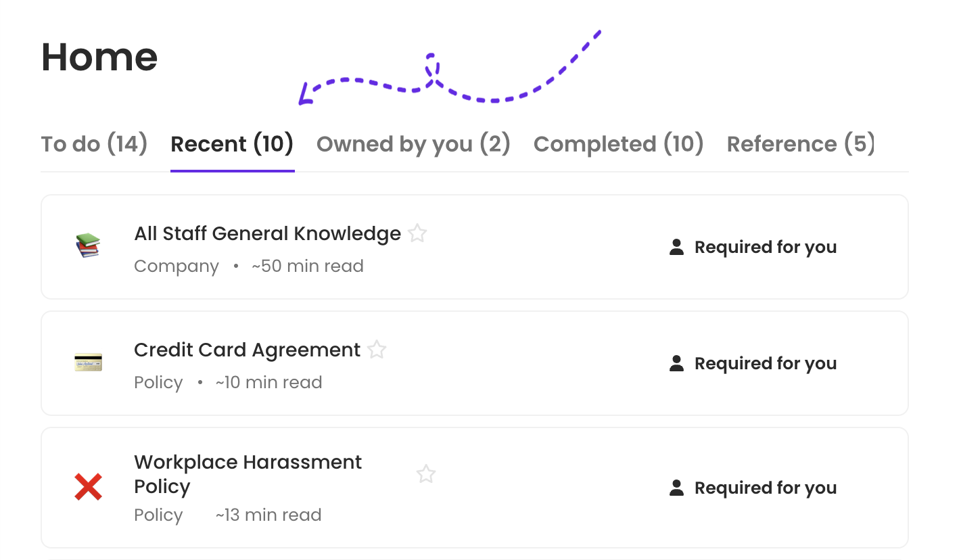The image size is (959, 560).
Task: Toggle star on Workplace Harassment Policy
Action: point(425,474)
